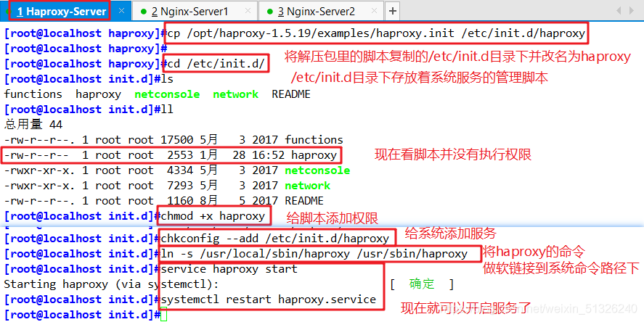Click the 'systemctl restart haproxy.service' command
Screen dimensions: 644x322
tap(268, 300)
